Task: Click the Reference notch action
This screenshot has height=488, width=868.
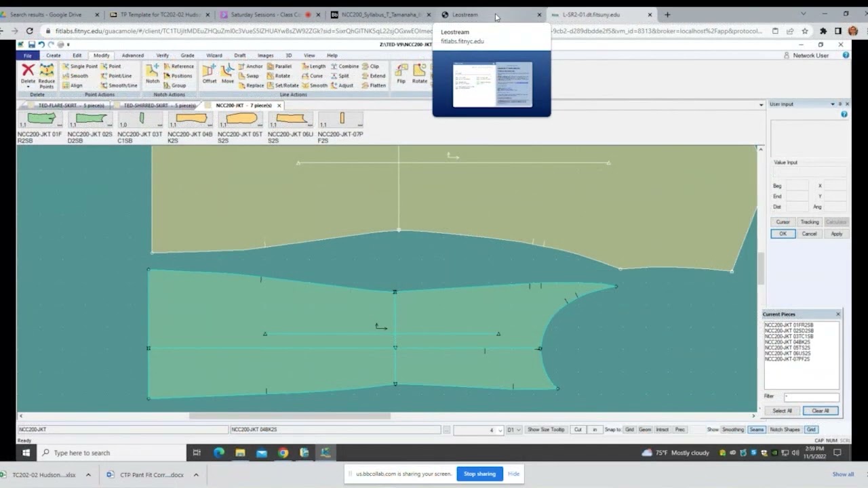Action: tap(178, 66)
